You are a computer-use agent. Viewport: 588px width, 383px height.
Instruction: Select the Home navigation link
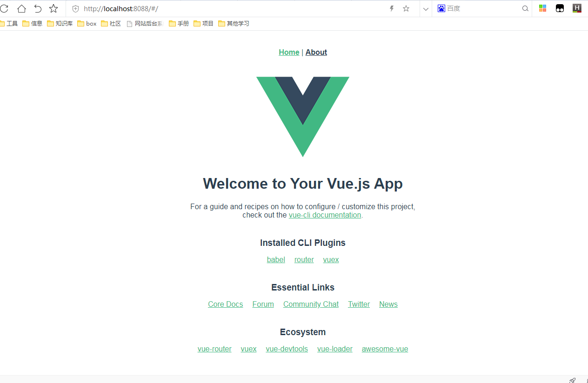pos(289,52)
